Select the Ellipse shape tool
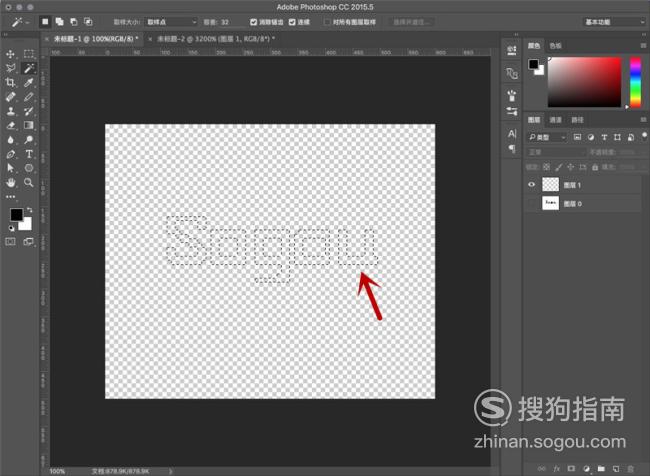 click(x=29, y=168)
